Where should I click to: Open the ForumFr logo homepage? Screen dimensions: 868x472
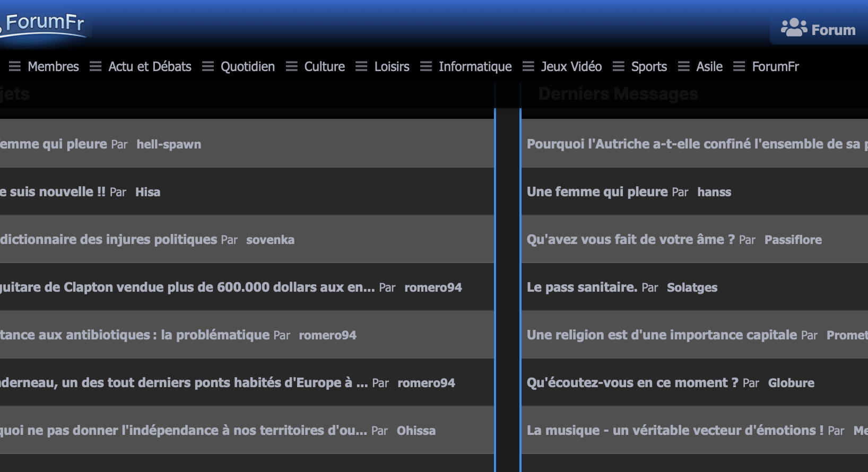click(x=44, y=24)
